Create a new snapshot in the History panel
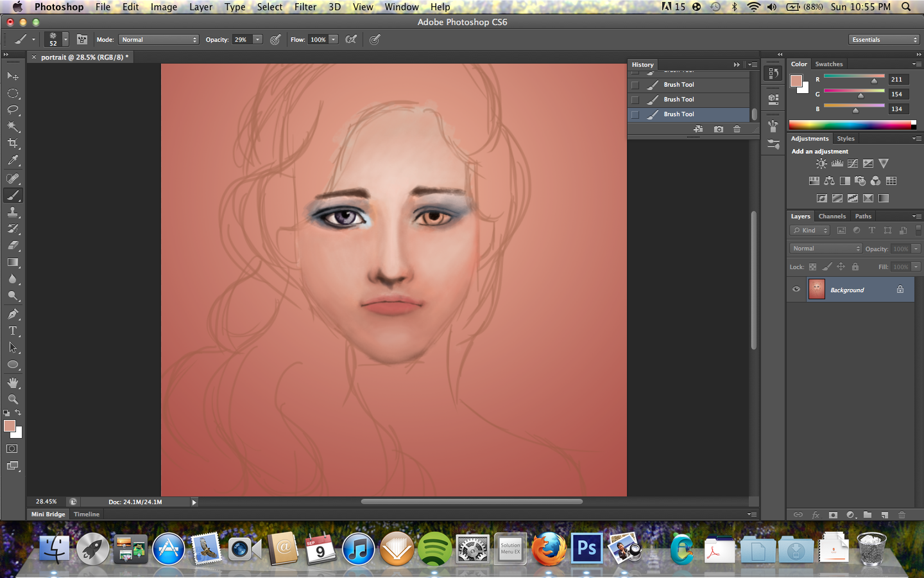This screenshot has width=924, height=578. click(x=718, y=128)
